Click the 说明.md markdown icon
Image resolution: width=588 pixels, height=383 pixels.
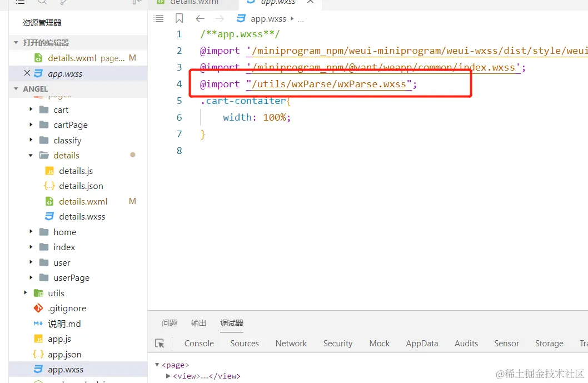[x=38, y=324]
